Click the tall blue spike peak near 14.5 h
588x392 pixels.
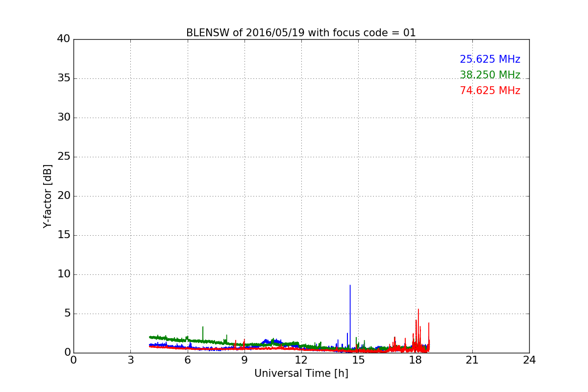(350, 286)
